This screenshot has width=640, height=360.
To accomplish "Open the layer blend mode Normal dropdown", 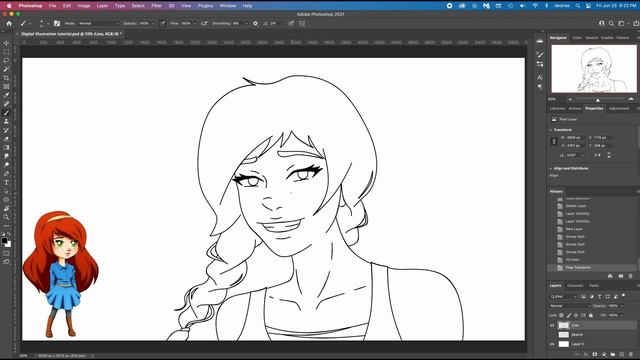I will point(569,306).
